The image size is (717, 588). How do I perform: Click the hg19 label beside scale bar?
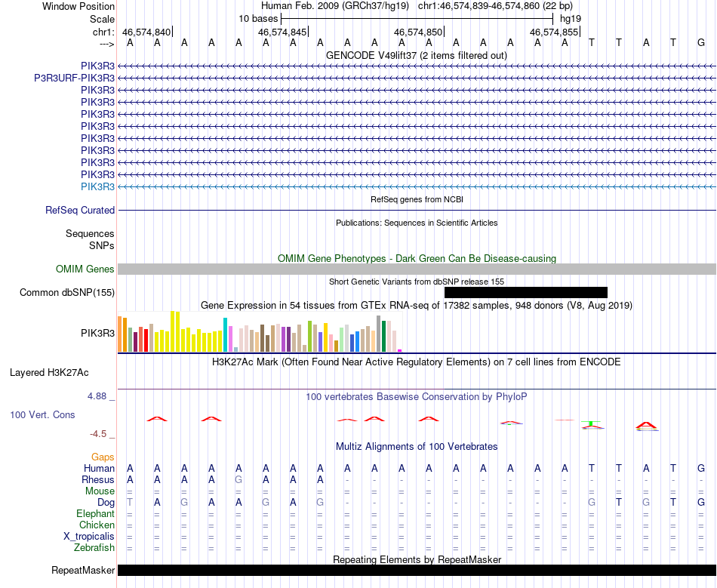pyautogui.click(x=571, y=19)
